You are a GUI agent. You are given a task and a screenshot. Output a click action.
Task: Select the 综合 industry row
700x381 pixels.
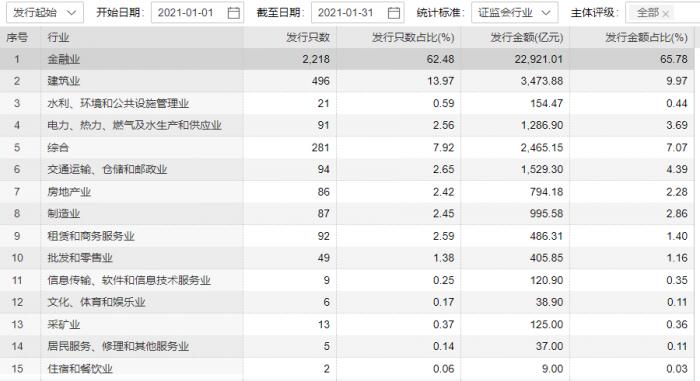tap(347, 147)
